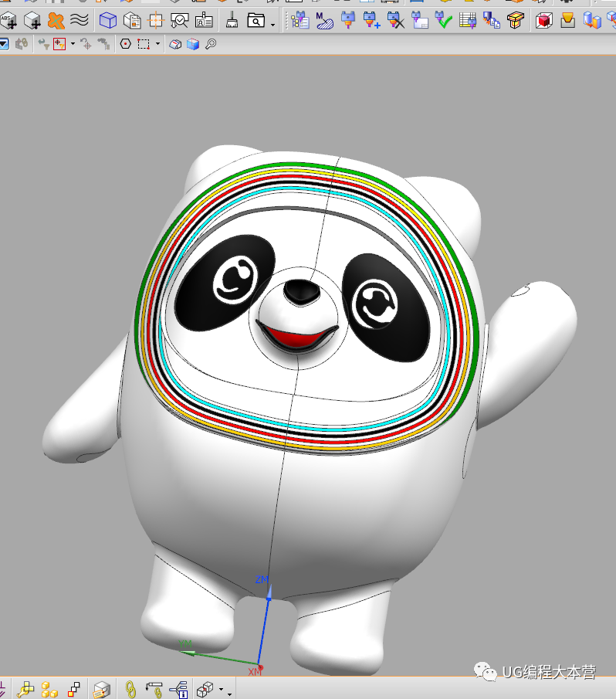
Task: Click the red-boxed crosshair filter icon
Action: (x=59, y=44)
